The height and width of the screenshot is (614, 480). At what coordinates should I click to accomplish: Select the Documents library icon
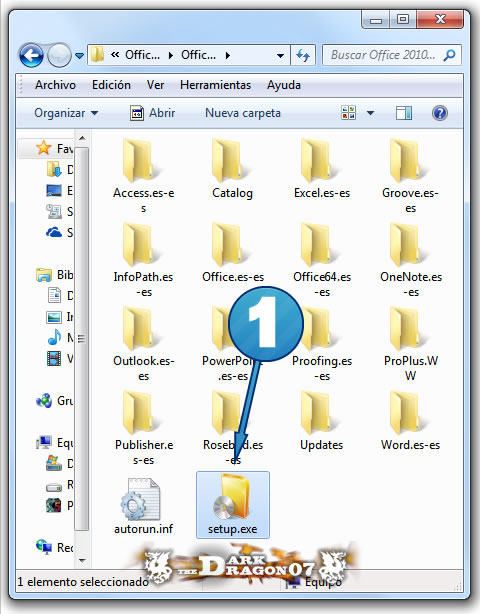(x=54, y=295)
